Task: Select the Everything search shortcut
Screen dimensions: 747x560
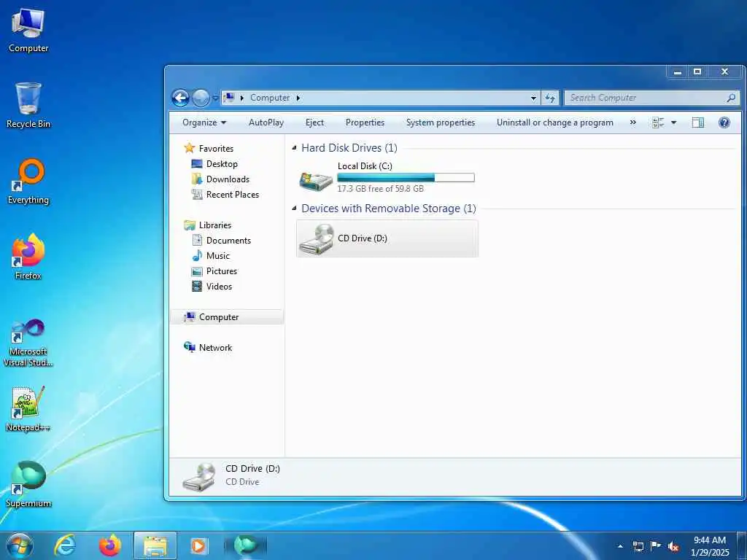Action: pyautogui.click(x=28, y=181)
